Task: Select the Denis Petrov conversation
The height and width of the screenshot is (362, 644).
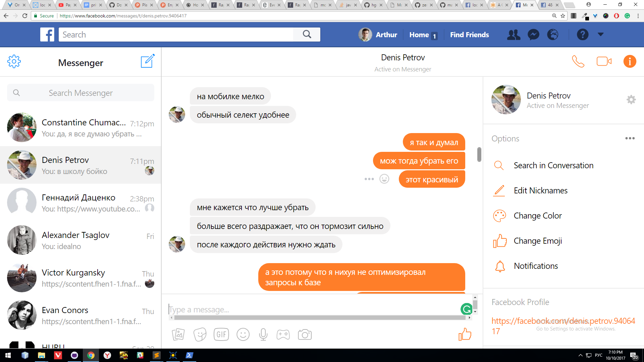Action: coord(80,165)
